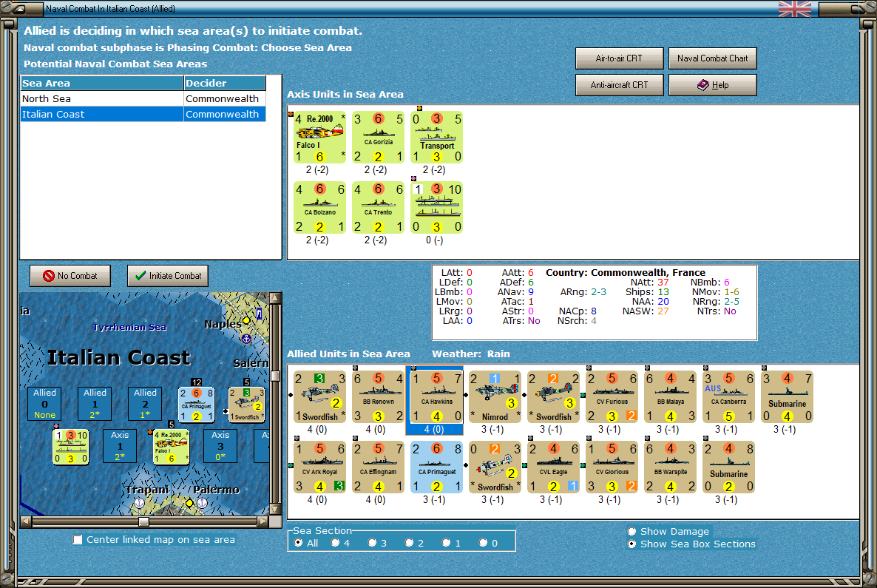Select the CA Effingham cruiser counter
This screenshot has height=588, width=877.
pos(378,467)
